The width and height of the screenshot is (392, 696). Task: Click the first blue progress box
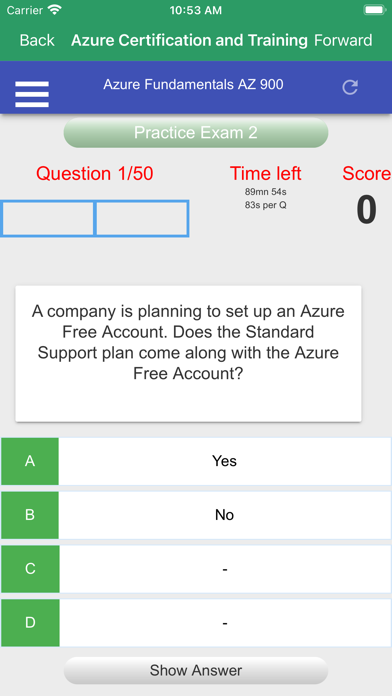(x=47, y=218)
